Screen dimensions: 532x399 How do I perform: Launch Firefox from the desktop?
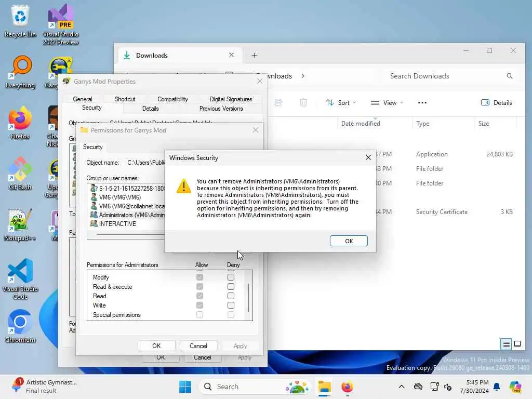(20, 123)
